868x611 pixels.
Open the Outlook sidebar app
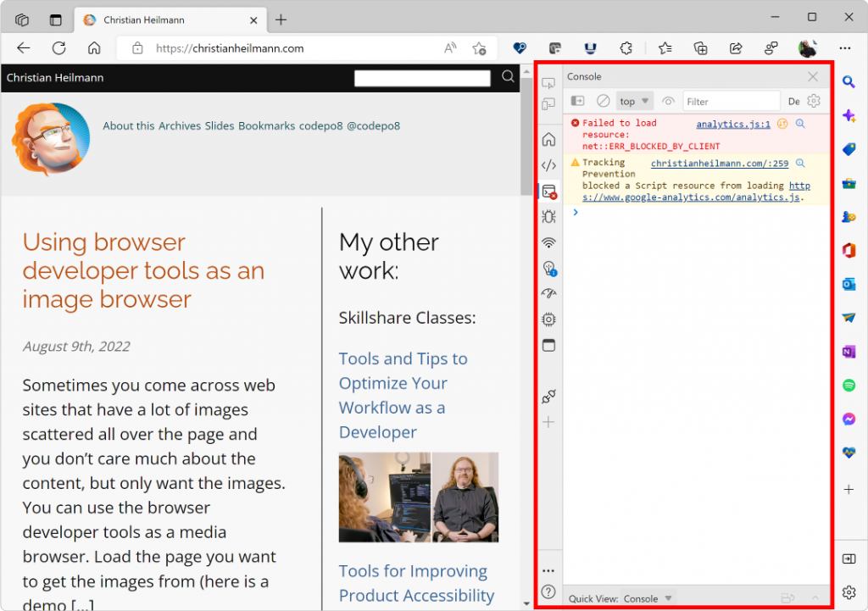(x=849, y=284)
